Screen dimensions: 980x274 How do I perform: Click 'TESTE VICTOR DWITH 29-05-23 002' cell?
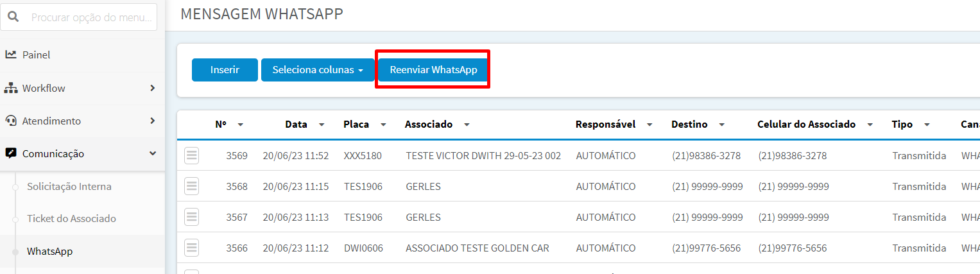pyautogui.click(x=483, y=155)
